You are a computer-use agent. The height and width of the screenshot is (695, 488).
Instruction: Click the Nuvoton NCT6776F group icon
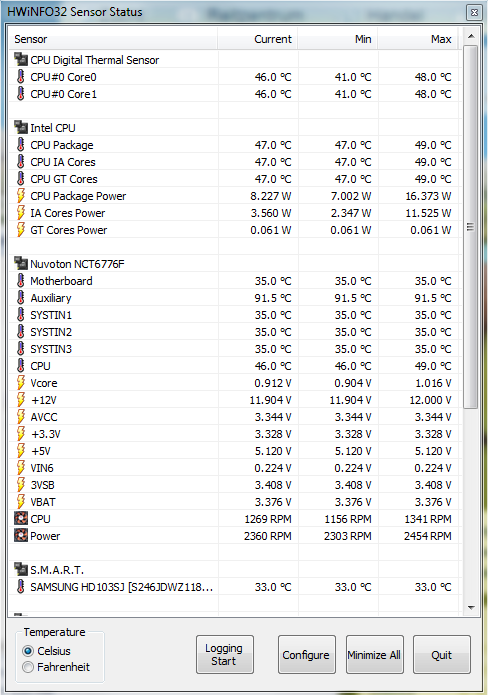click(x=20, y=263)
